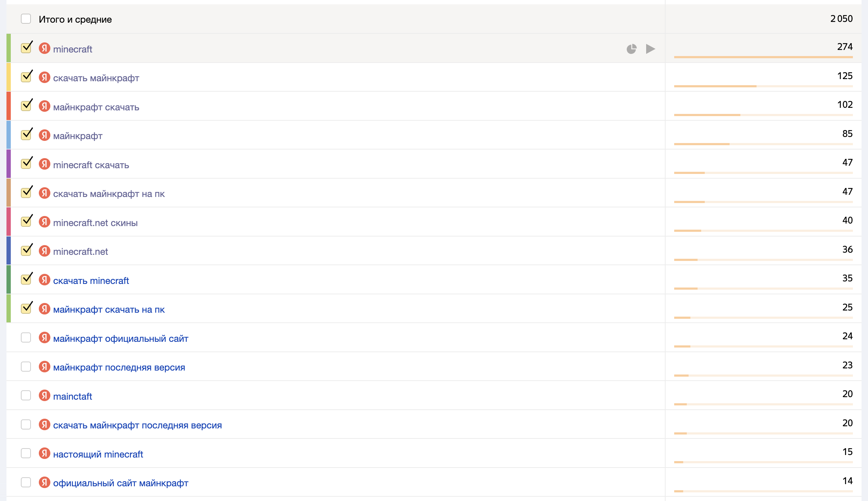Tick the mainctaft row checkbox
The image size is (868, 501).
[26, 396]
